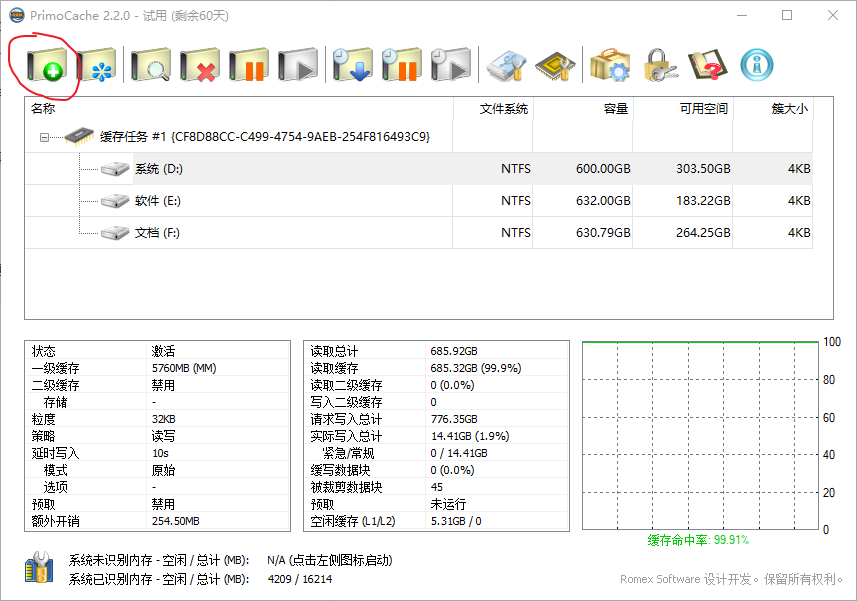Click the magnifier view cache task icon
The width and height of the screenshot is (857, 601).
[151, 67]
